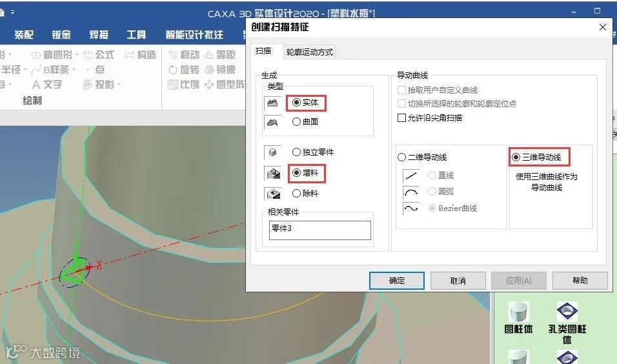The width and height of the screenshot is (617, 364).
Task: Pick the 孔类圆柱体 hole cylinder from catalog
Action: [x=567, y=323]
